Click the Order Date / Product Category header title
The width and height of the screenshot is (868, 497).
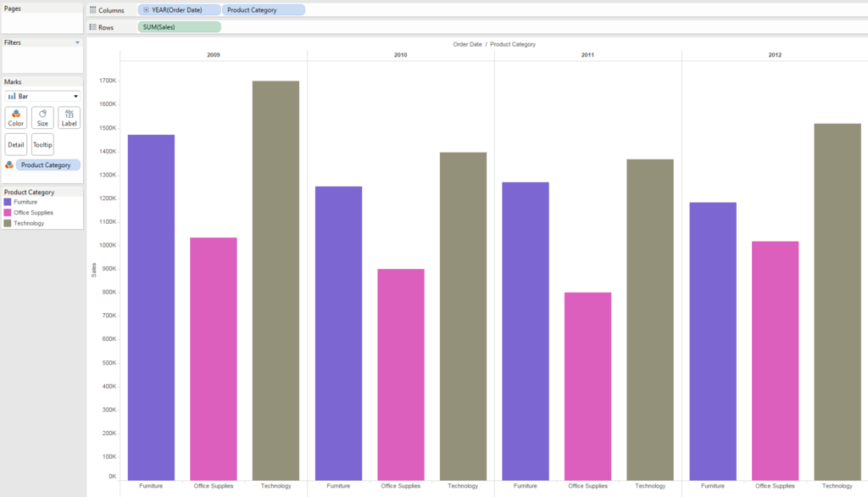pyautogui.click(x=494, y=44)
